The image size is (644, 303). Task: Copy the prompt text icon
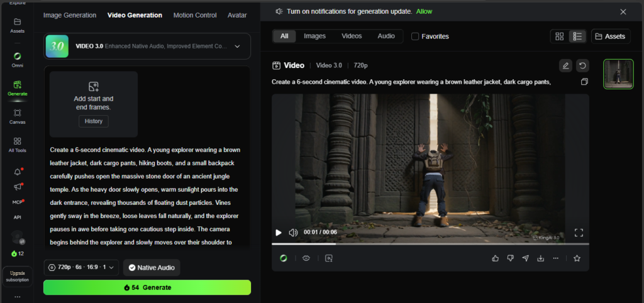(x=584, y=82)
